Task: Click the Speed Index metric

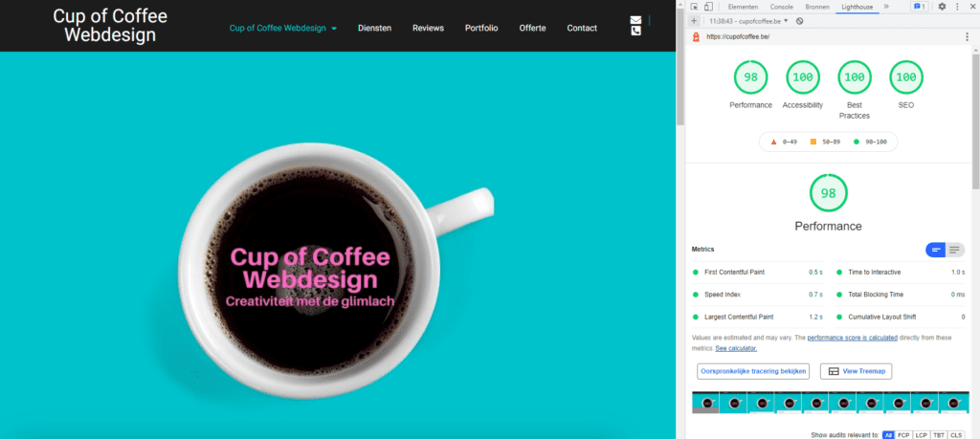Action: pyautogui.click(x=757, y=295)
